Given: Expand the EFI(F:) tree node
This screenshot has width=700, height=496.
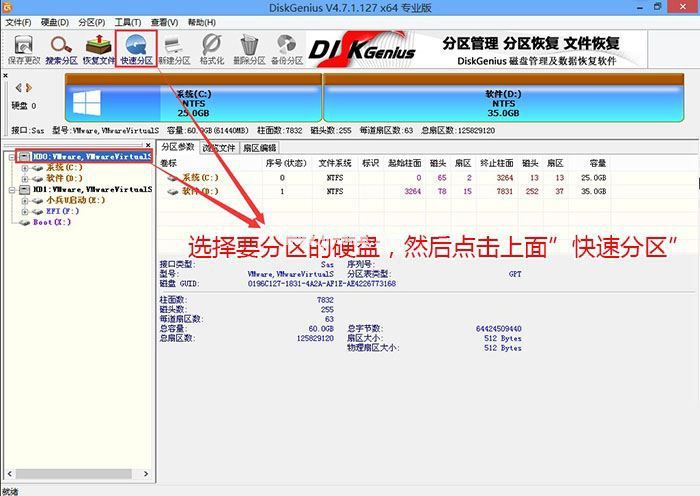Looking at the screenshot, I should tap(25, 211).
